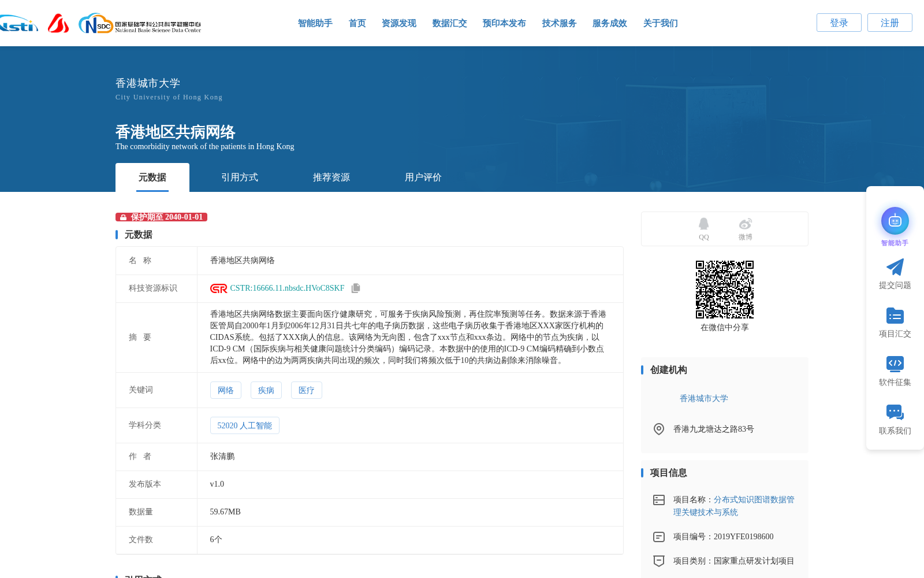
Task: Click the 项目信息 section heading
Action: [x=668, y=473]
